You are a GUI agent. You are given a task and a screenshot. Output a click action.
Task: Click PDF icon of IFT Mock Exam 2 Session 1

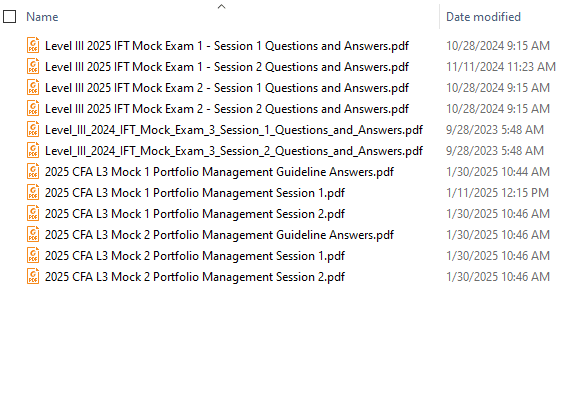click(33, 88)
